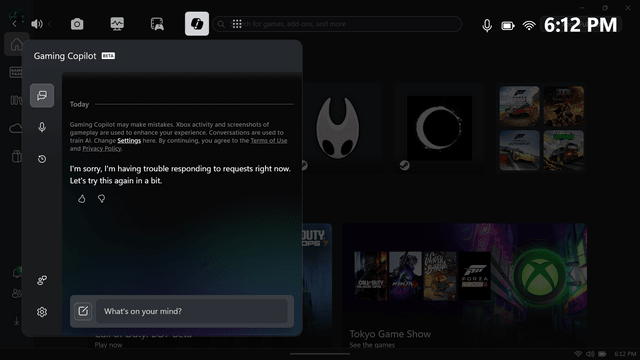Click the taskbar 6:12 PM clock
Viewport: 640px width, 360px height.
(625, 354)
